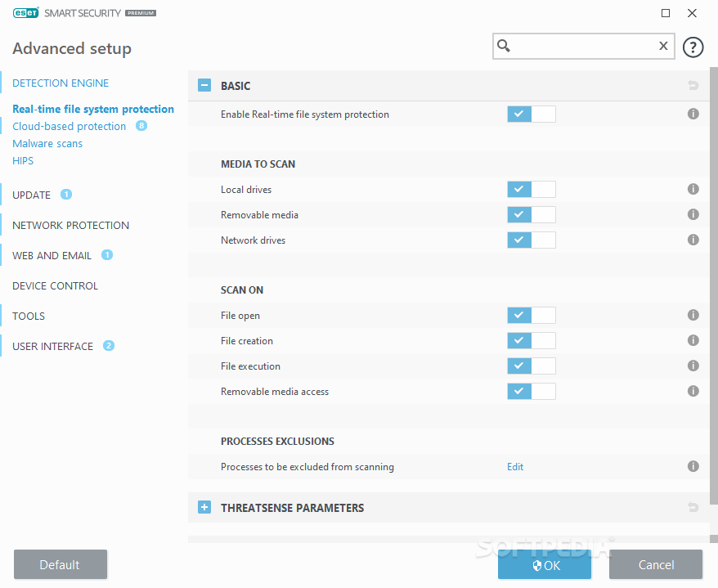Click the 1 badge next to Update
The height and width of the screenshot is (588, 718).
tap(66, 194)
